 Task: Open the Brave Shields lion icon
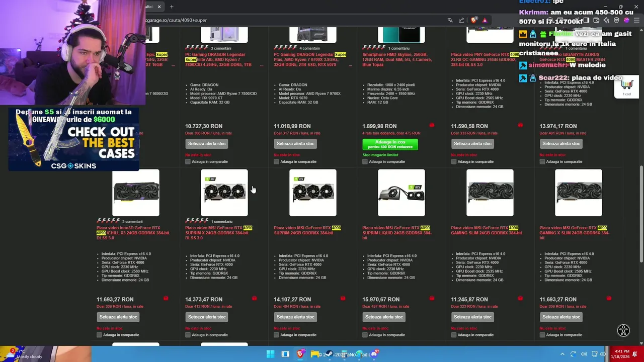coord(474,20)
